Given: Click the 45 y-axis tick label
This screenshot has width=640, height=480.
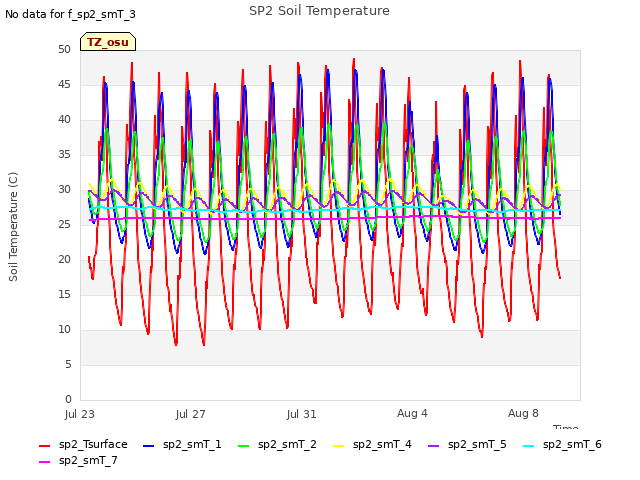Looking at the screenshot, I should 64,84.
